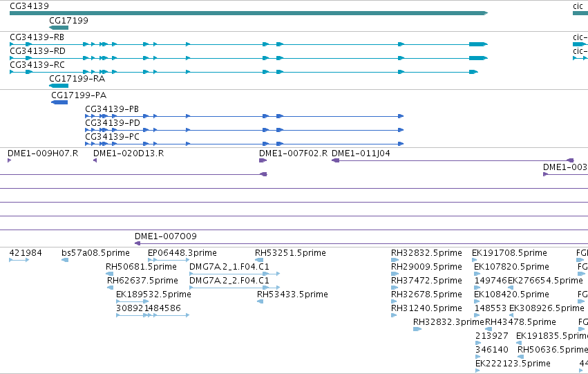Click the RH50636.5prime EST
588x374 pixels.
click(521, 357)
